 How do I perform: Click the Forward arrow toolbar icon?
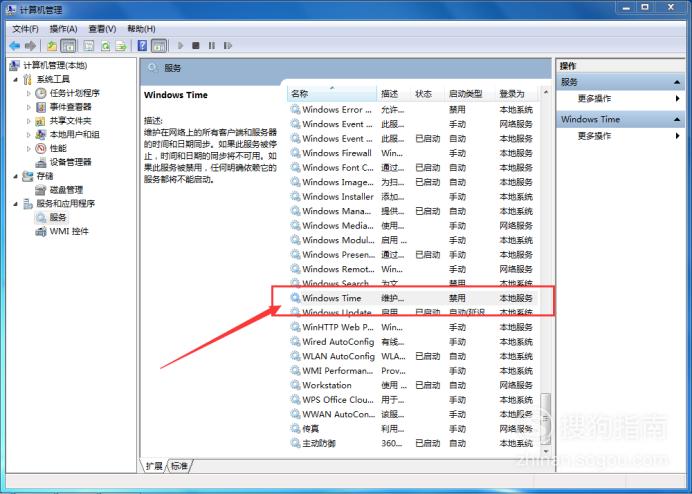pyautogui.click(x=30, y=45)
